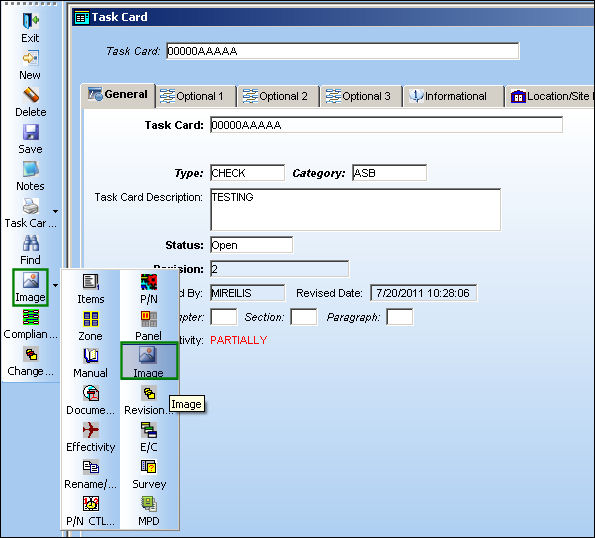595x538 pixels.
Task: Click the Revised Date field
Action: 423,293
